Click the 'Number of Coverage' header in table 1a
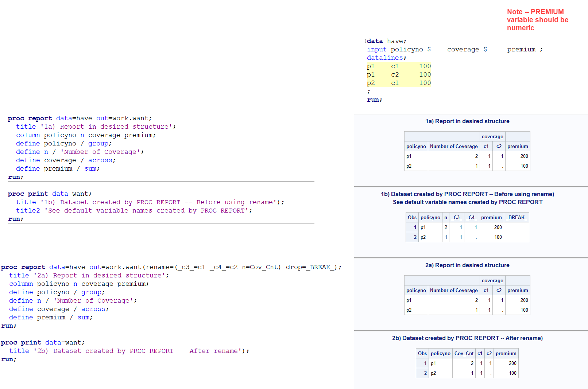The width and height of the screenshot is (588, 389). point(453,146)
